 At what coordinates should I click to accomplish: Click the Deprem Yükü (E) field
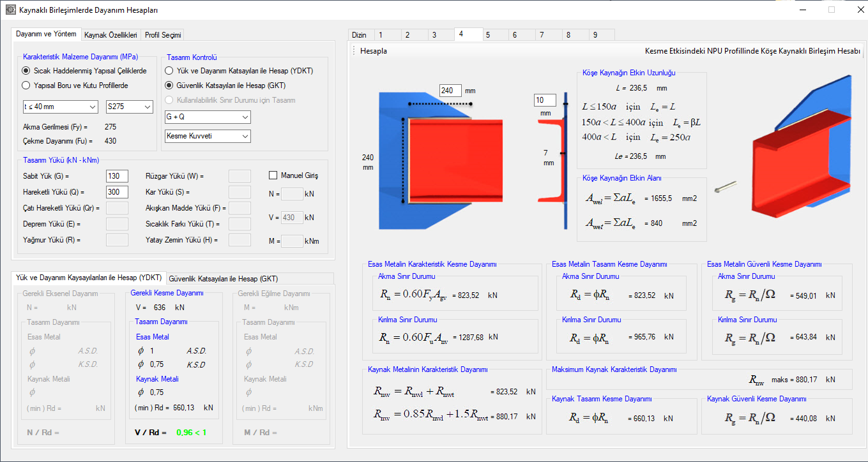click(117, 224)
